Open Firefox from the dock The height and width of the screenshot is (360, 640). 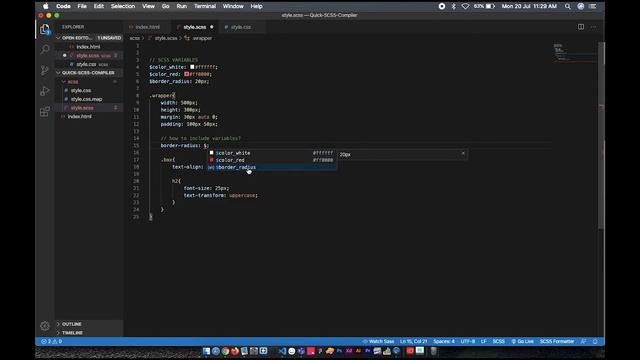[x=235, y=351]
